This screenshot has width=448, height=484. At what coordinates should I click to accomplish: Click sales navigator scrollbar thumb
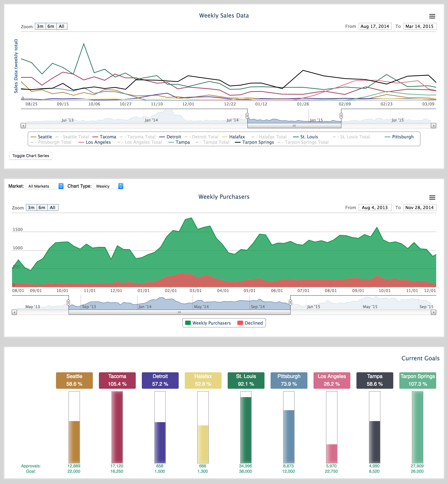point(294,126)
